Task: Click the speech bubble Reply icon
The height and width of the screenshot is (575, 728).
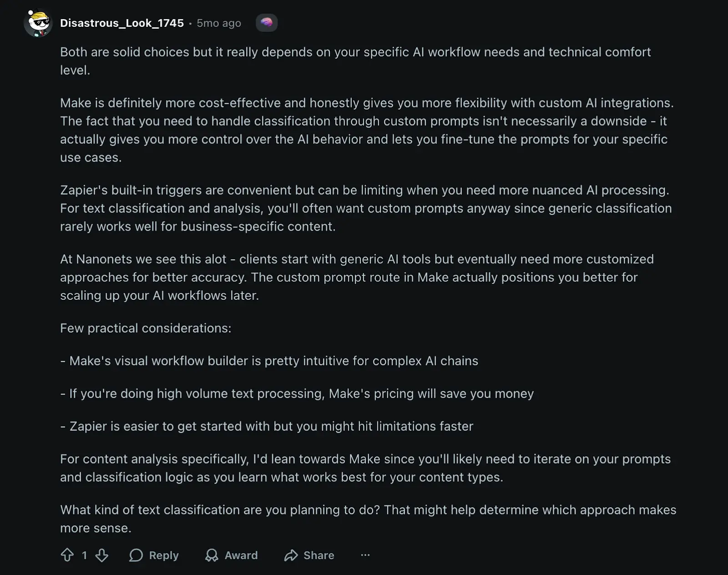Action: click(x=136, y=555)
